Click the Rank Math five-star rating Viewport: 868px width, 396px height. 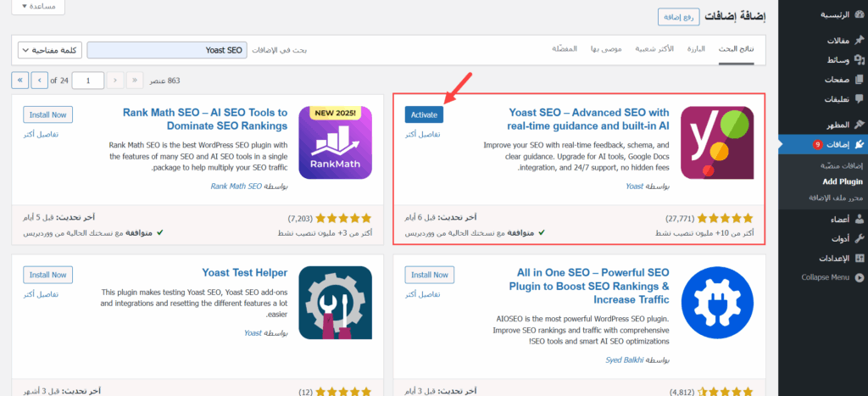tap(344, 219)
